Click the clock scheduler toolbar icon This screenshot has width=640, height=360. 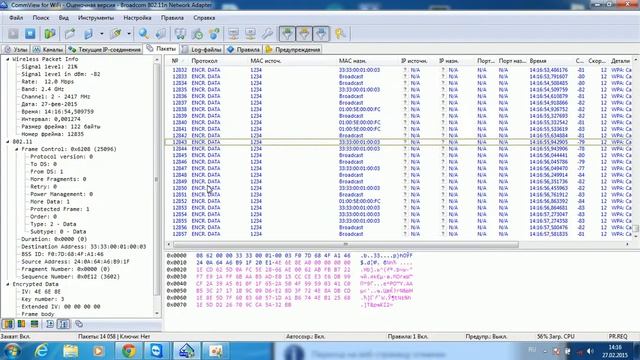coord(198,34)
